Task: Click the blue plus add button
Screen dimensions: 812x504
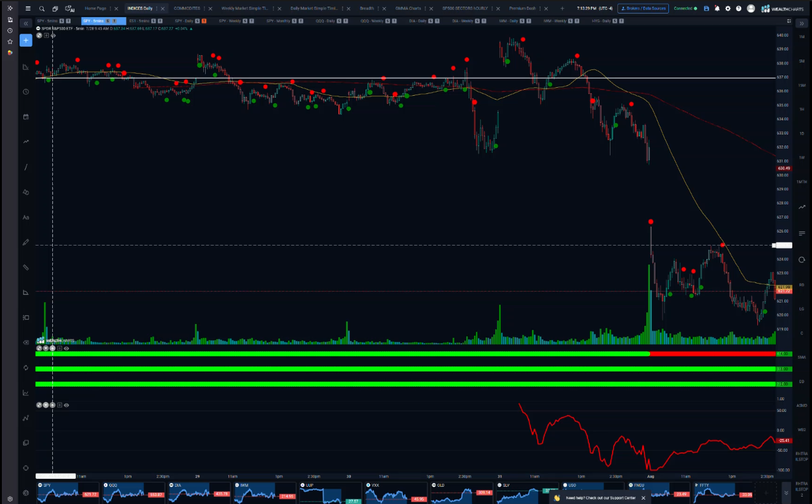Action: tap(26, 41)
